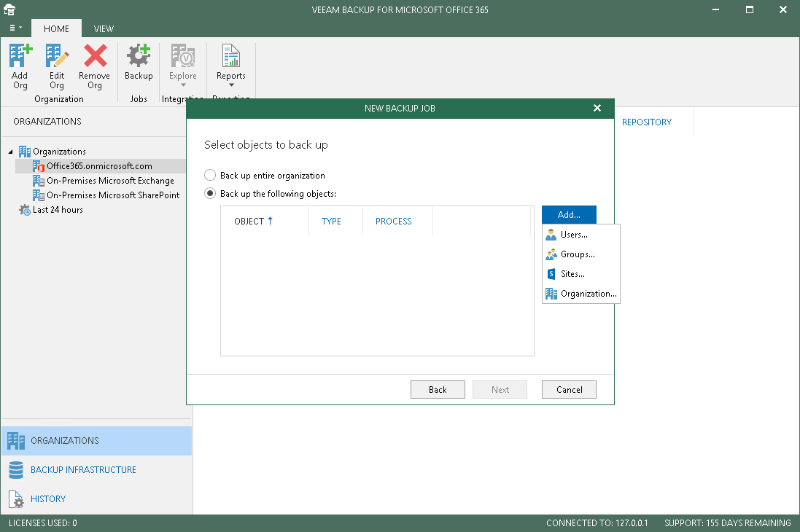Sort by the OBJECT column header

point(253,222)
